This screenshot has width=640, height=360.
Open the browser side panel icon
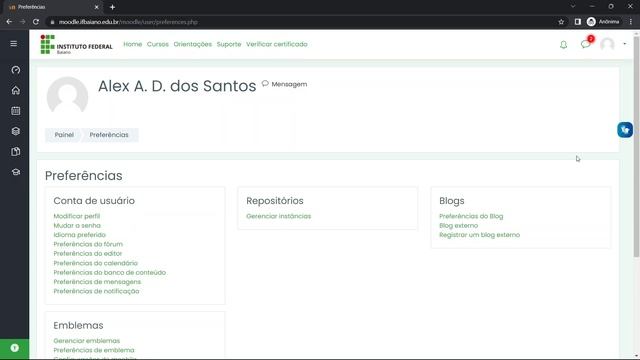click(x=578, y=22)
